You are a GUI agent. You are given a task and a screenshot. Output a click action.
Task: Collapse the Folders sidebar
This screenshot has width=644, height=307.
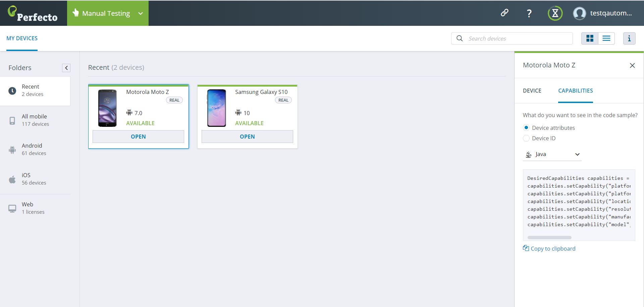(66, 68)
